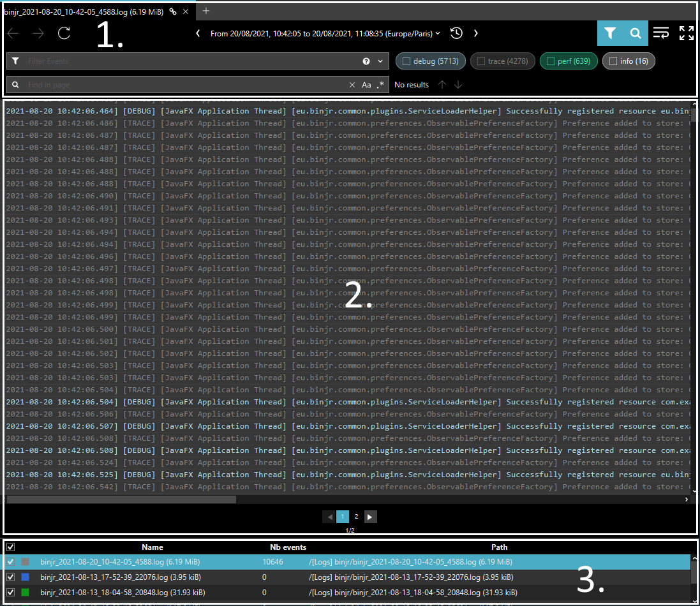Uncheck the binjr_2021-08-13_17-52-39_22076.log row checkbox
The width and height of the screenshot is (700, 606).
(x=11, y=577)
